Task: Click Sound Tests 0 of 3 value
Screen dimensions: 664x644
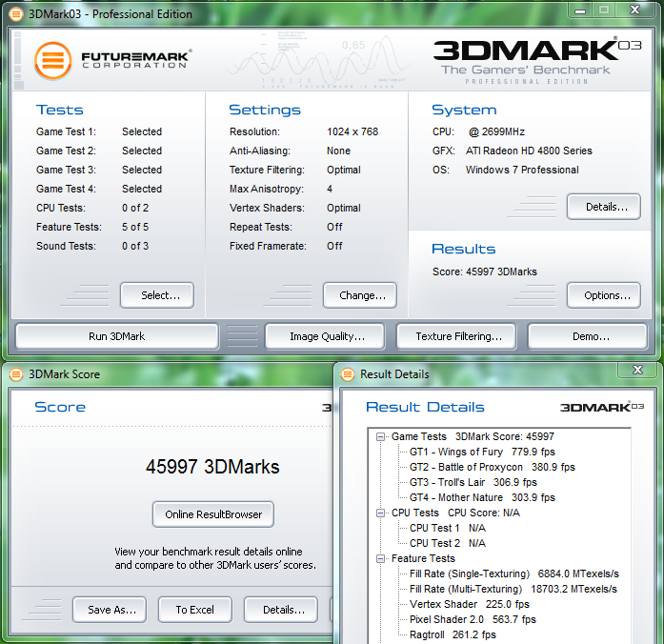Action: coord(135,246)
